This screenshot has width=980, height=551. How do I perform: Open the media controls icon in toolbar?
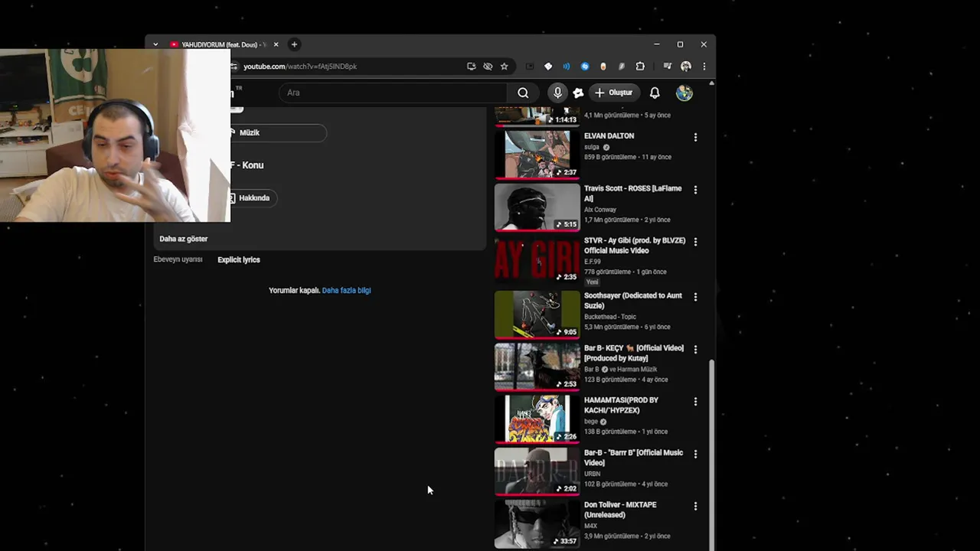668,67
